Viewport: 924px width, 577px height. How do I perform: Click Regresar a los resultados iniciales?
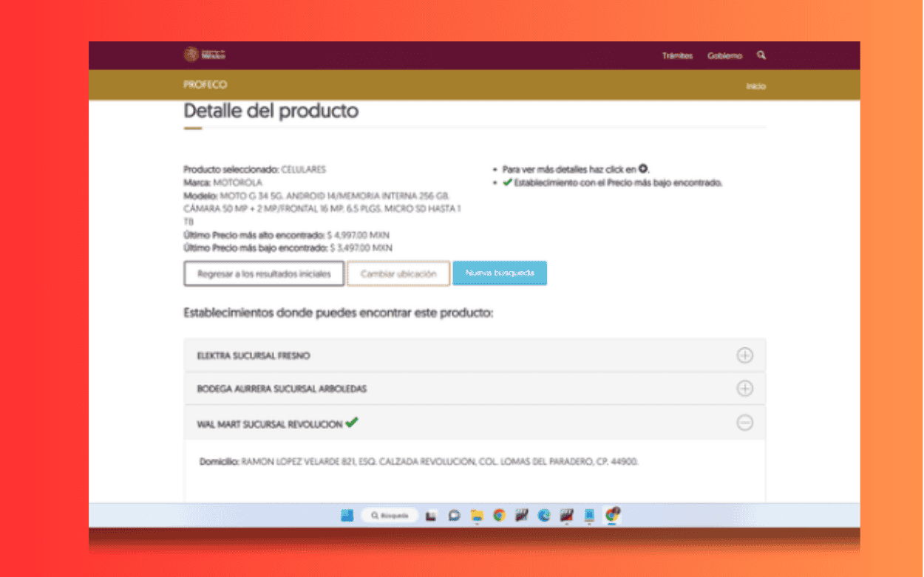[x=264, y=273]
